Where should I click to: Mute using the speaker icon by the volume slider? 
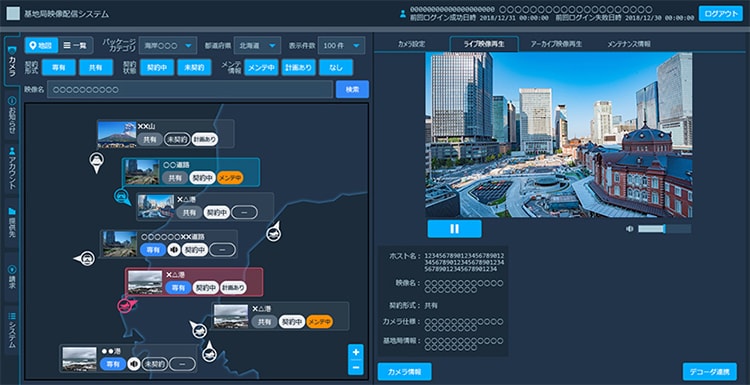click(629, 229)
